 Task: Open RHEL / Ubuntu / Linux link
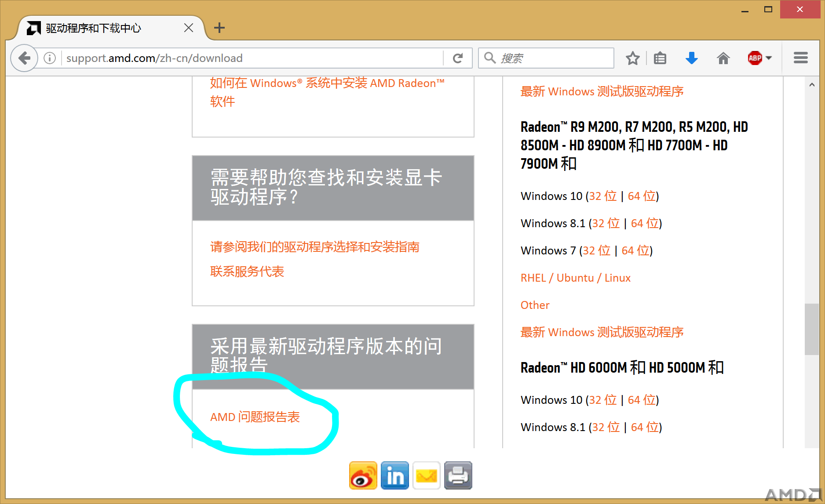point(576,278)
